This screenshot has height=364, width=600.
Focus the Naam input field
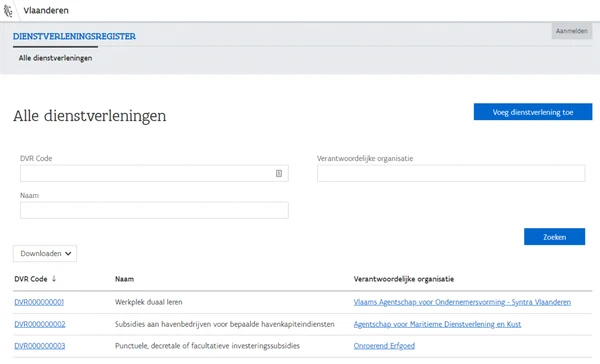point(154,210)
